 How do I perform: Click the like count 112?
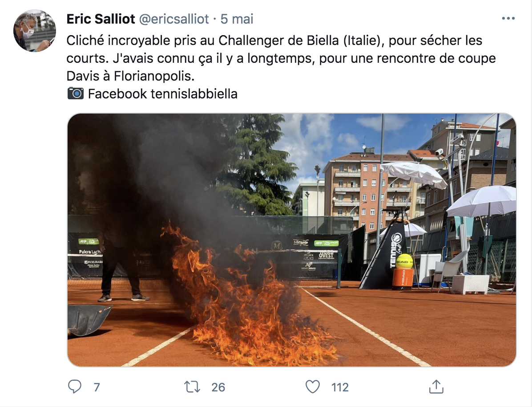tap(340, 387)
